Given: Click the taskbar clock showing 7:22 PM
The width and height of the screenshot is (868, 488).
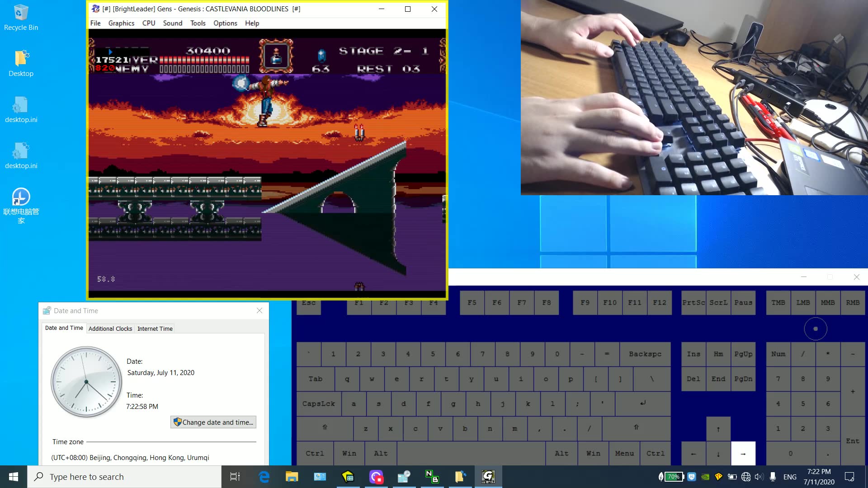Looking at the screenshot, I should click(x=819, y=477).
